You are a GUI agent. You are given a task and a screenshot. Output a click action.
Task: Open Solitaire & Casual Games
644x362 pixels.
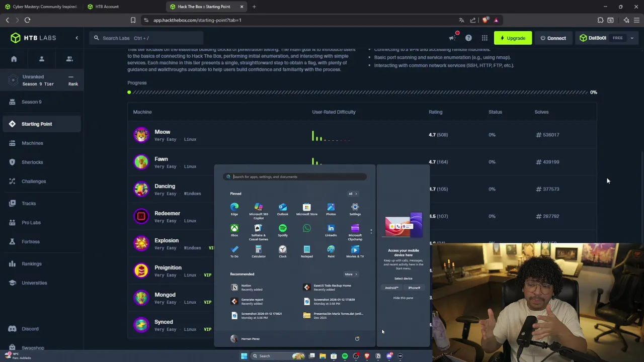(259, 232)
